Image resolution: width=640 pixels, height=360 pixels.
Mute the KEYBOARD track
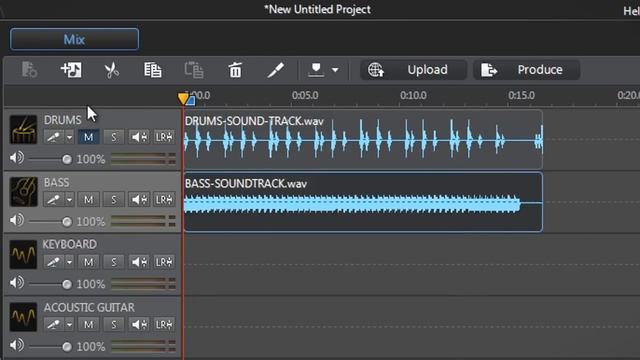click(x=88, y=262)
